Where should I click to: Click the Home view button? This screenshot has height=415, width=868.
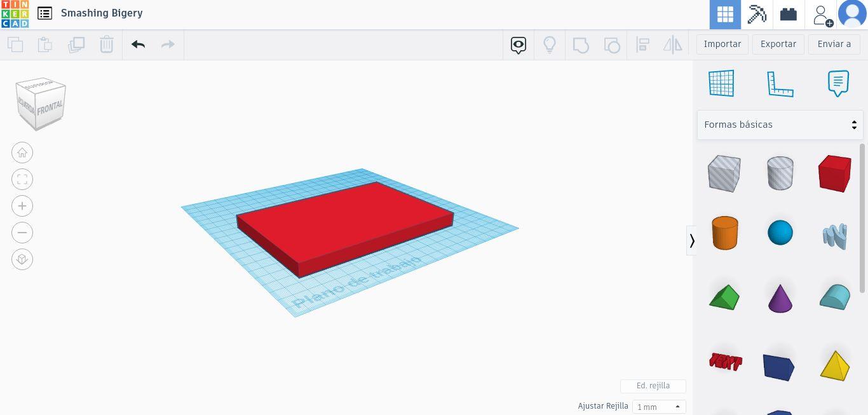coord(22,153)
